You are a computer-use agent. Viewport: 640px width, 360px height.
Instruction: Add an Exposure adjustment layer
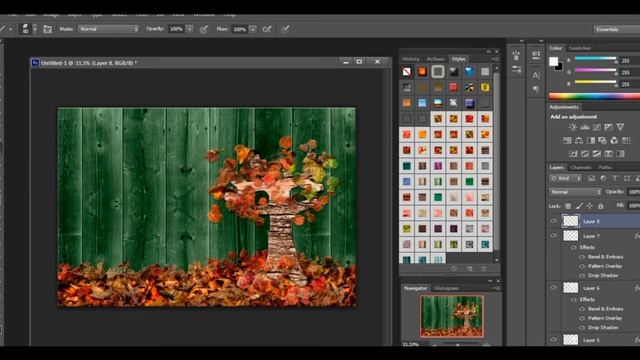coord(609,127)
